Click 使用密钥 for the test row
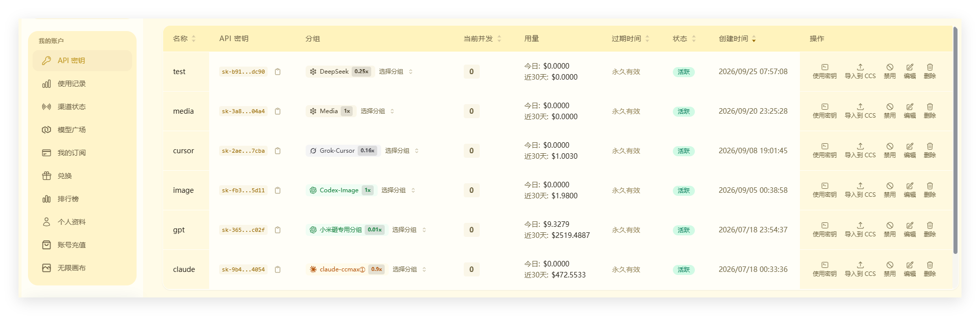The height and width of the screenshot is (316, 980). pos(824,72)
